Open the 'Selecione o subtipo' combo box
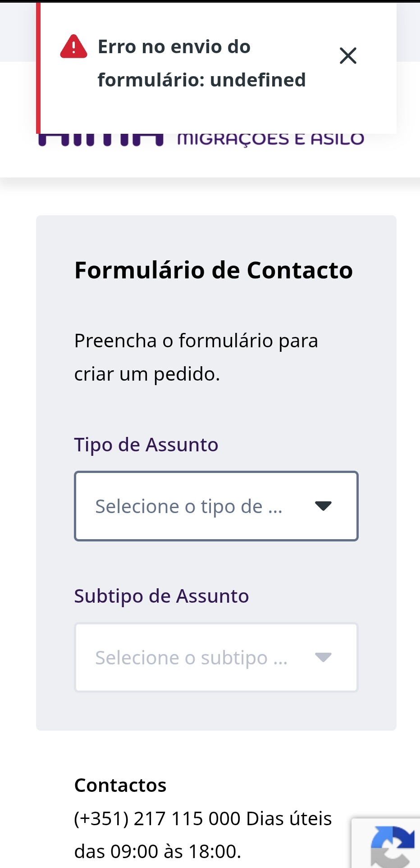The width and height of the screenshot is (420, 868). tap(191, 658)
